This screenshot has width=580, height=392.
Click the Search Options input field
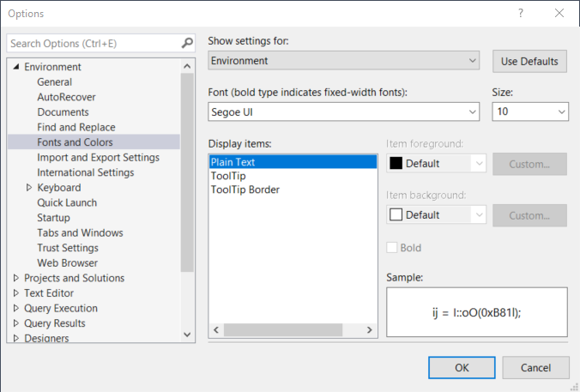[94, 43]
